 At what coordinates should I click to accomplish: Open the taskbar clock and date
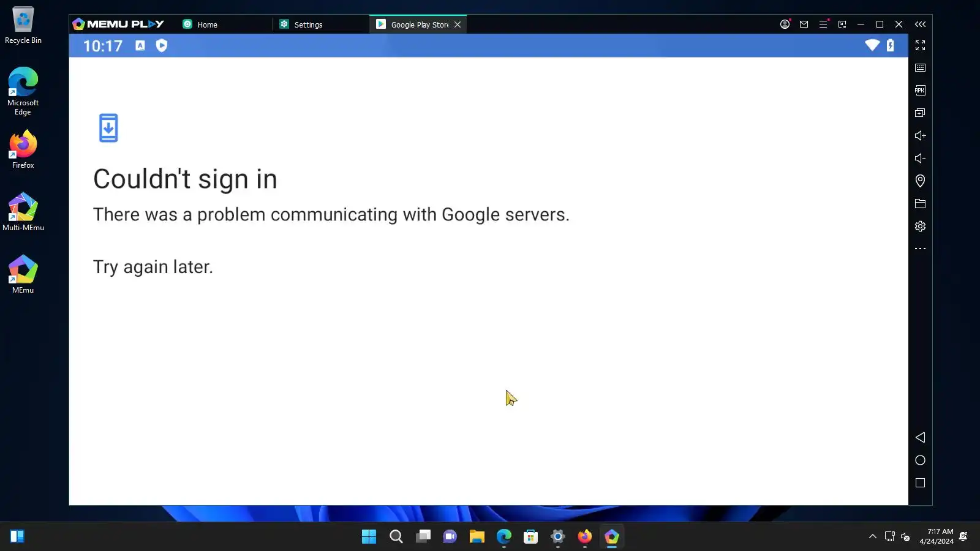(937, 536)
